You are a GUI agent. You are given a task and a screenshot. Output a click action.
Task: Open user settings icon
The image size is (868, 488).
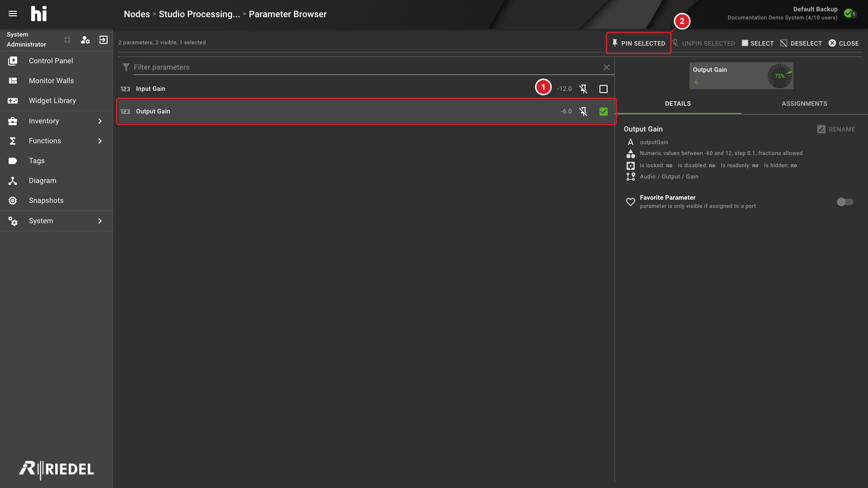click(x=85, y=40)
